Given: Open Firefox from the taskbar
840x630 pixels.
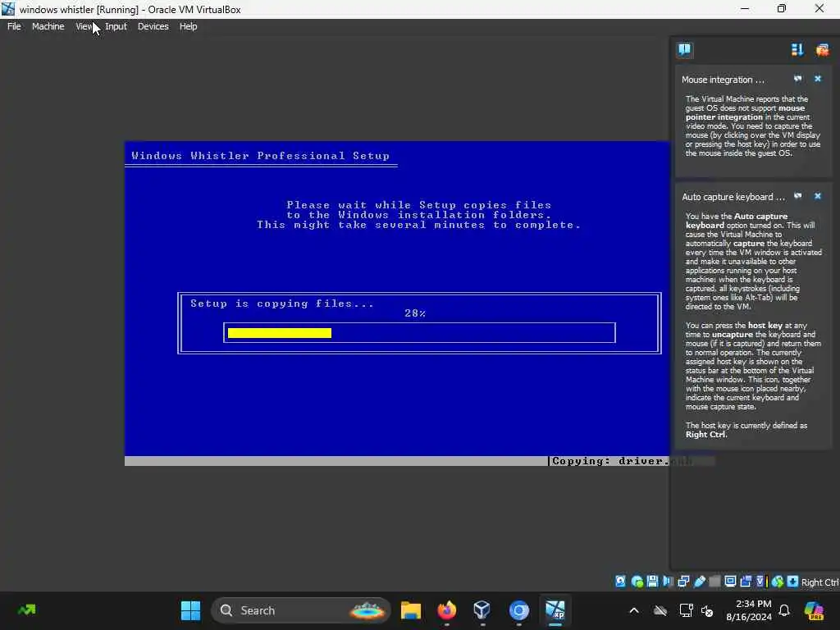Looking at the screenshot, I should click(446, 610).
